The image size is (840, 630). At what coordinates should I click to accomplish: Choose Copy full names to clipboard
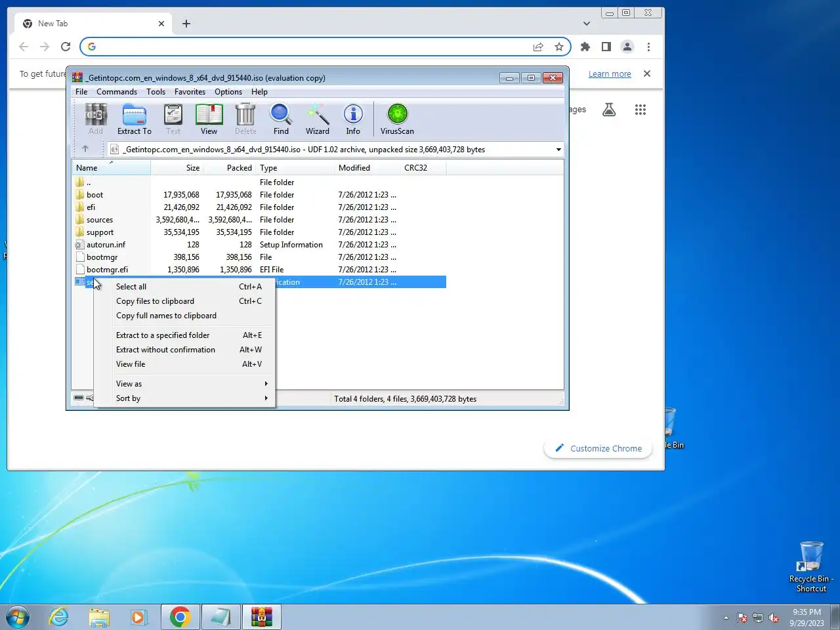(184, 316)
